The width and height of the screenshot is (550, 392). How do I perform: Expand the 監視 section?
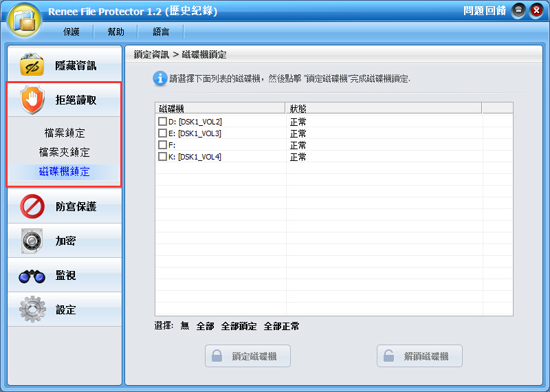pos(65,275)
